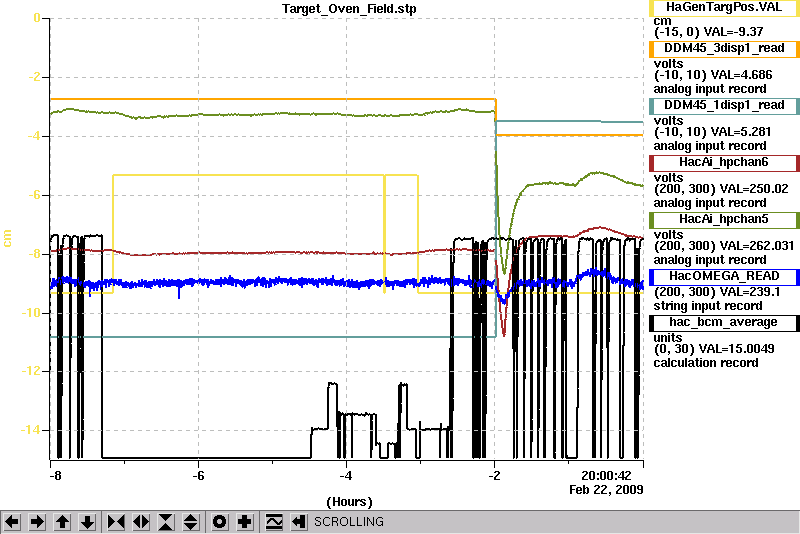Click the yellow 'cm' y-axis label
Viewport: 800px width, 534px height.
[x=7, y=238]
